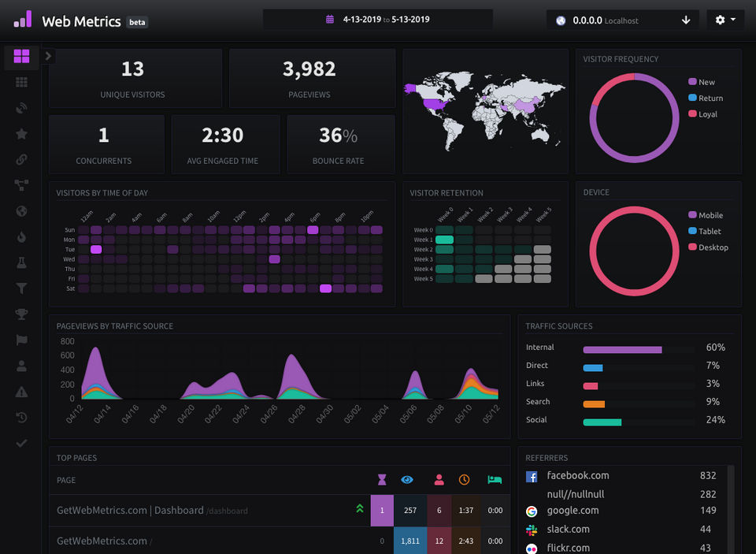Open the facebook.com referrer
The image size is (756, 554).
[577, 475]
